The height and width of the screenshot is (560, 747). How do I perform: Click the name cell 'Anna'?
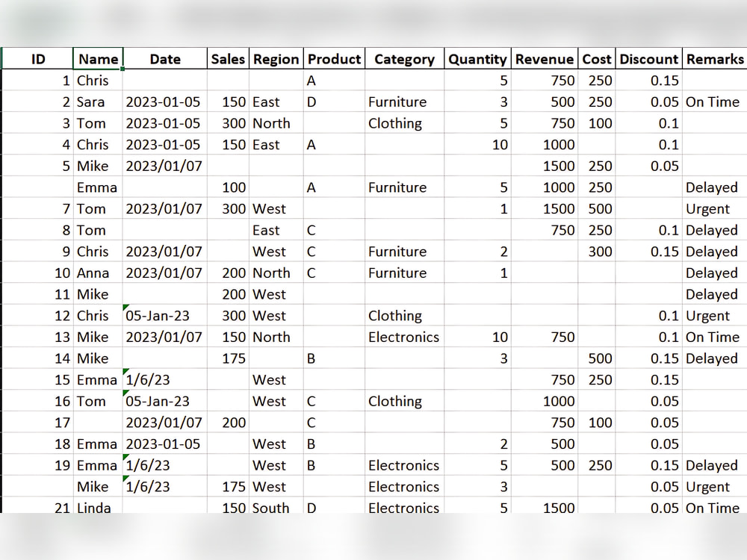[98, 273]
